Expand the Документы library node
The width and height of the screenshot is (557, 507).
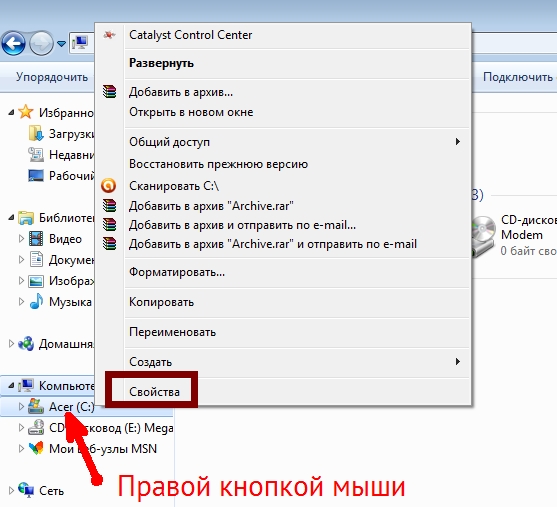[x=21, y=259]
